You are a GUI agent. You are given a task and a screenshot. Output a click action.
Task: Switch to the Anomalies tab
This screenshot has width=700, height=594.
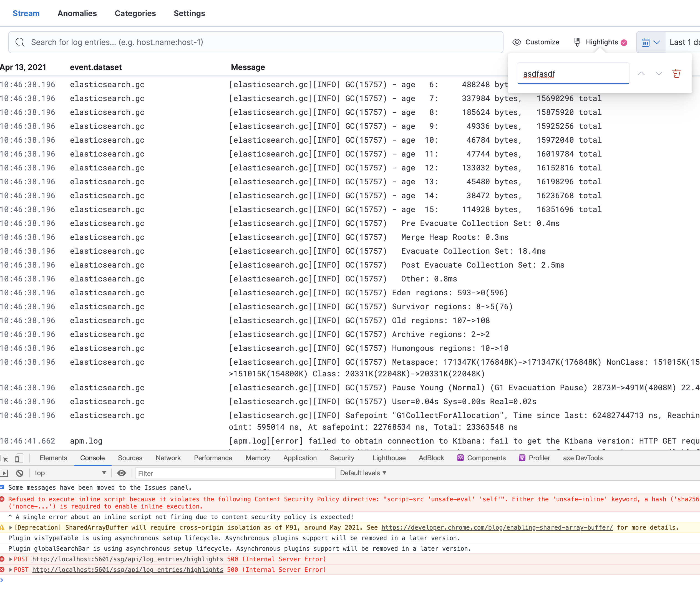[x=77, y=14]
